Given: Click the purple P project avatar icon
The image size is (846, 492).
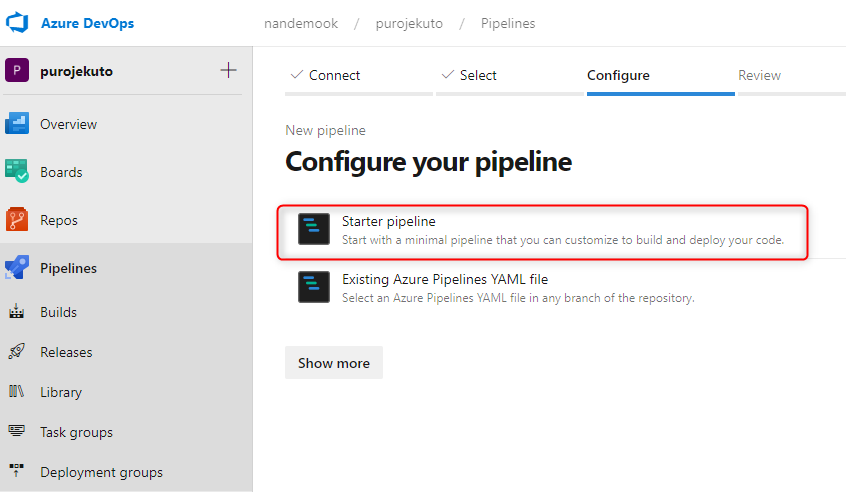Looking at the screenshot, I should [x=17, y=71].
